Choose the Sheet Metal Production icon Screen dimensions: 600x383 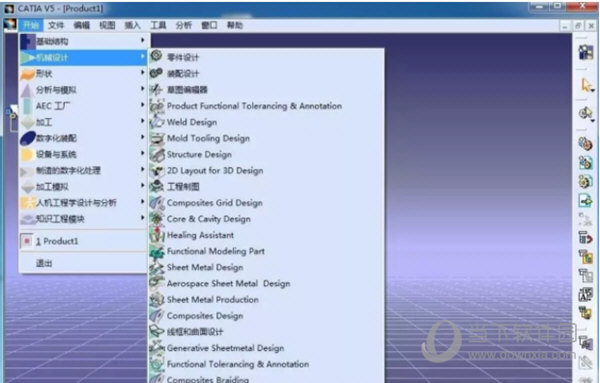click(156, 300)
